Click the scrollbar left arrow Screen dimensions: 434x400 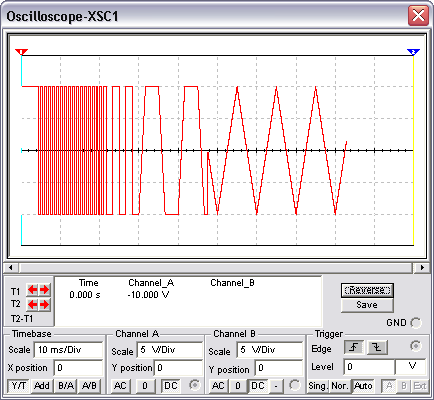point(10,267)
